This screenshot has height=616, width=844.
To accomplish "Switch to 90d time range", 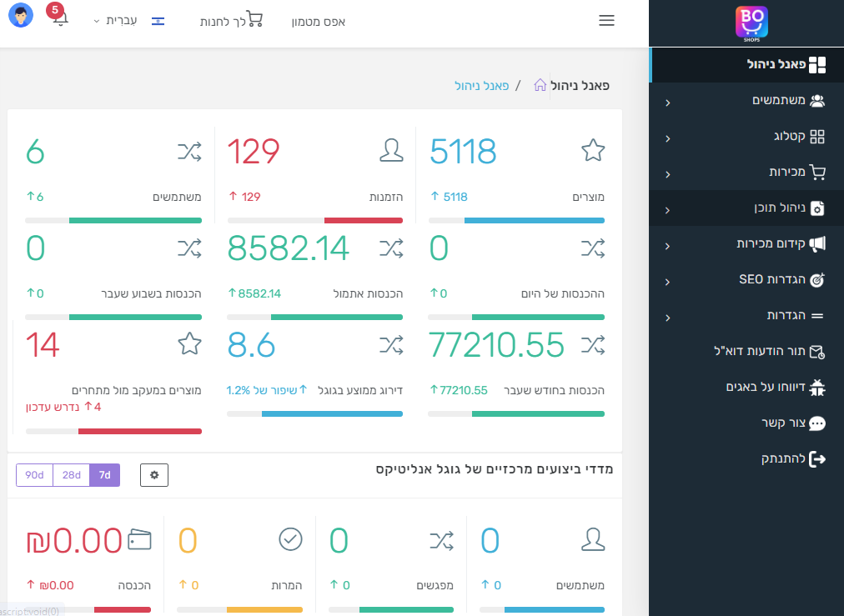I will click(34, 475).
